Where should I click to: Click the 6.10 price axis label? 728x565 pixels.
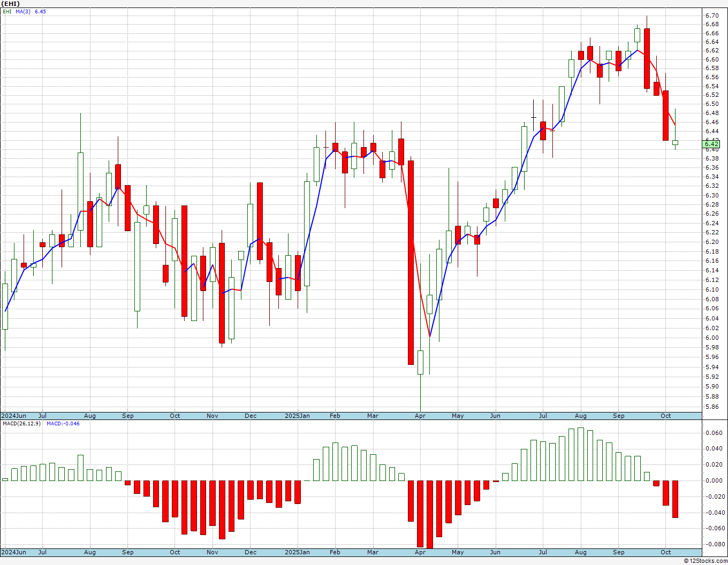(712, 289)
